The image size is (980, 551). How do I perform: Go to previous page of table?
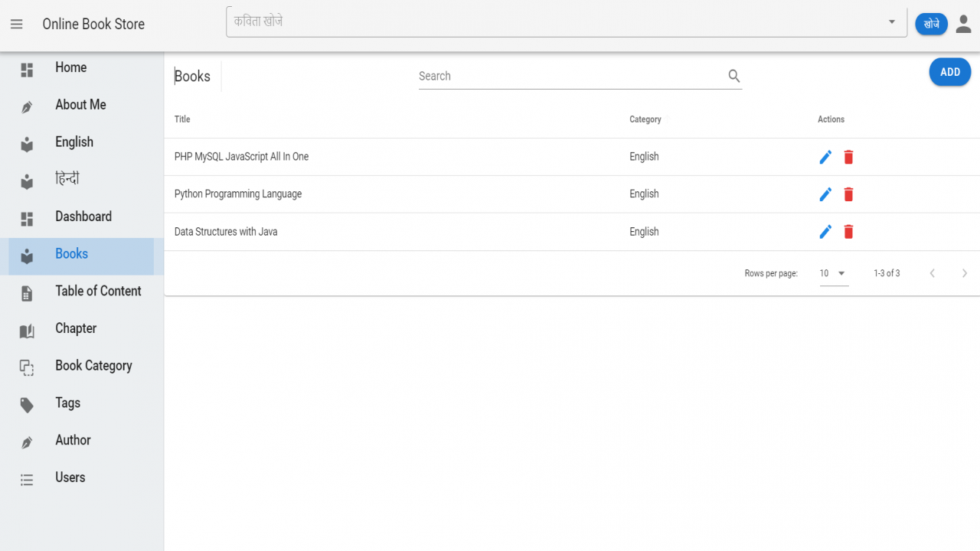click(x=932, y=273)
